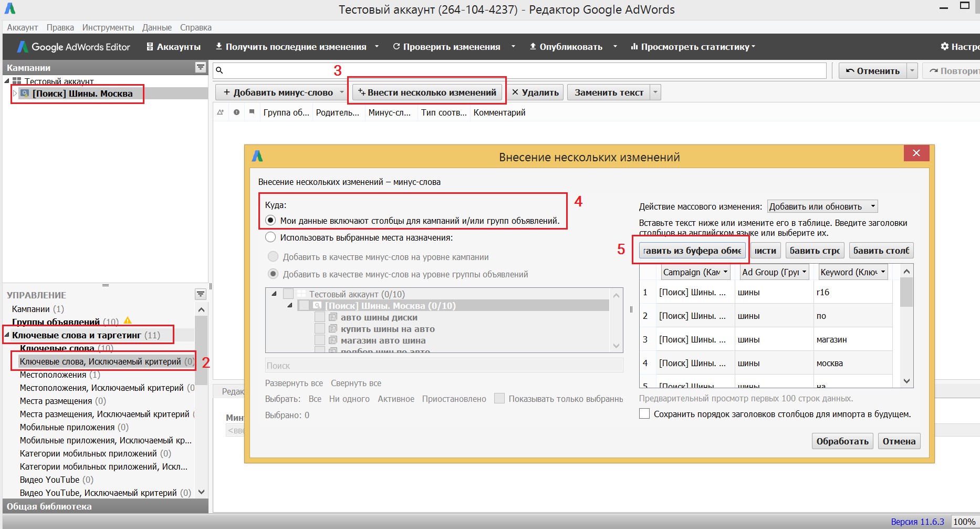Click the 'Развернуть все' link

[294, 383]
